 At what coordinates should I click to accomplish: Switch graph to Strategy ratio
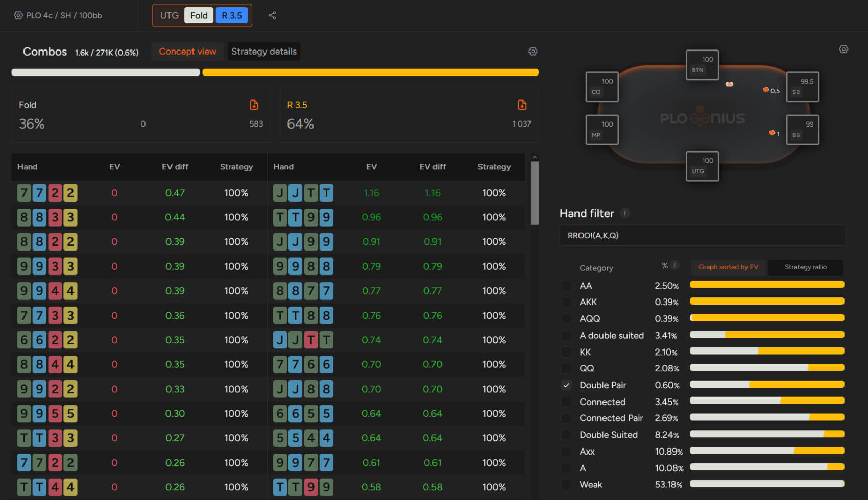pyautogui.click(x=805, y=267)
